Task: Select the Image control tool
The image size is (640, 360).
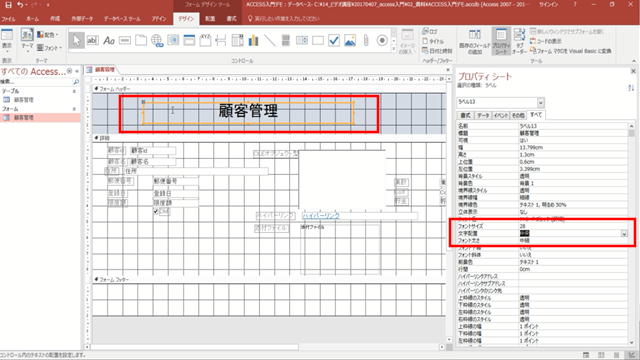Action: 350,40
